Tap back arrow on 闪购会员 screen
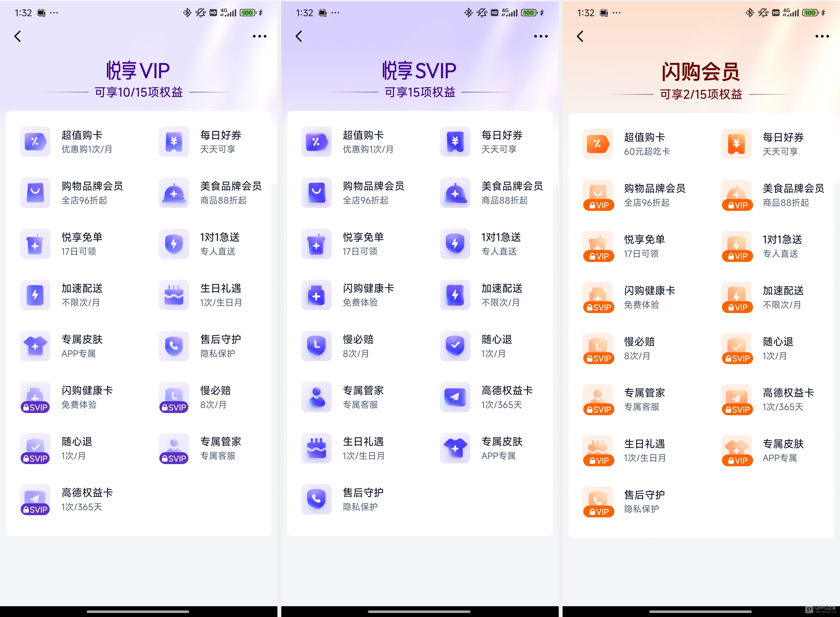 pyautogui.click(x=580, y=36)
